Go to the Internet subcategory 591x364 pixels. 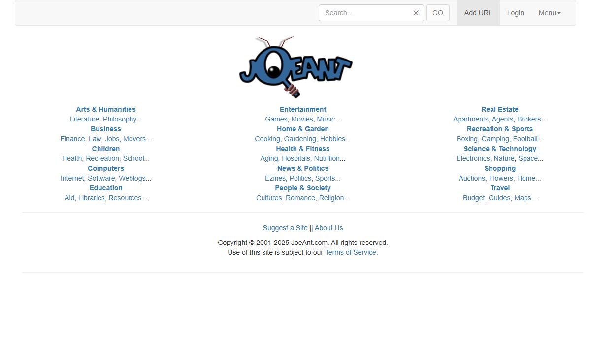(x=72, y=178)
